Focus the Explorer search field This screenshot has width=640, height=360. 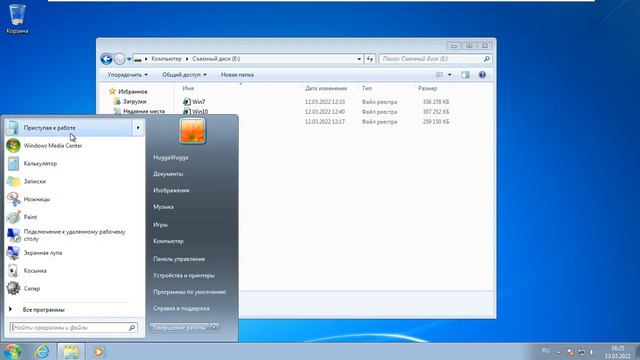pyautogui.click(x=435, y=59)
